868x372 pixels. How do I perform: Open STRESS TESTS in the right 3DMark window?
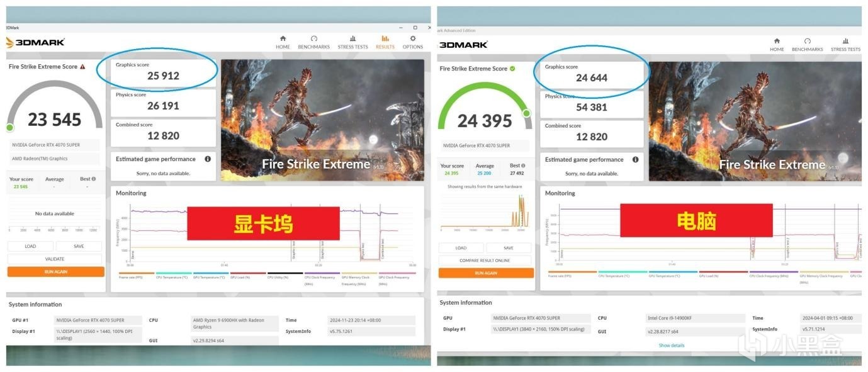click(845, 45)
